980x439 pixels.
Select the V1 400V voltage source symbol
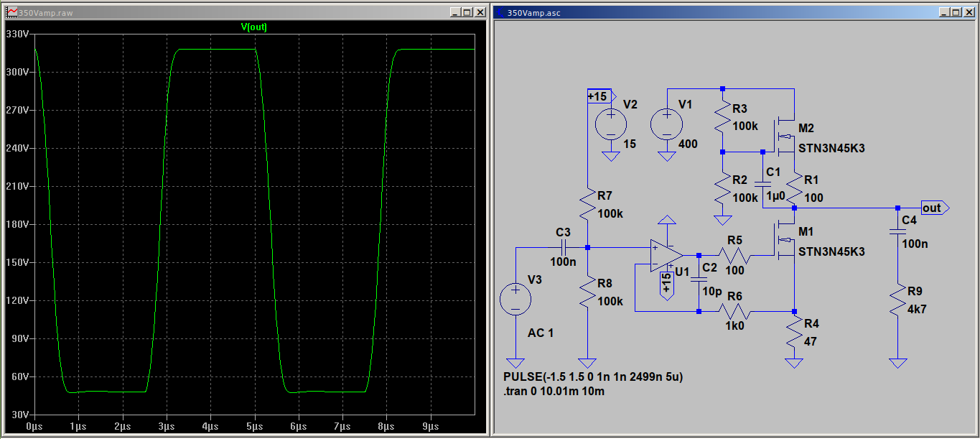click(667, 124)
